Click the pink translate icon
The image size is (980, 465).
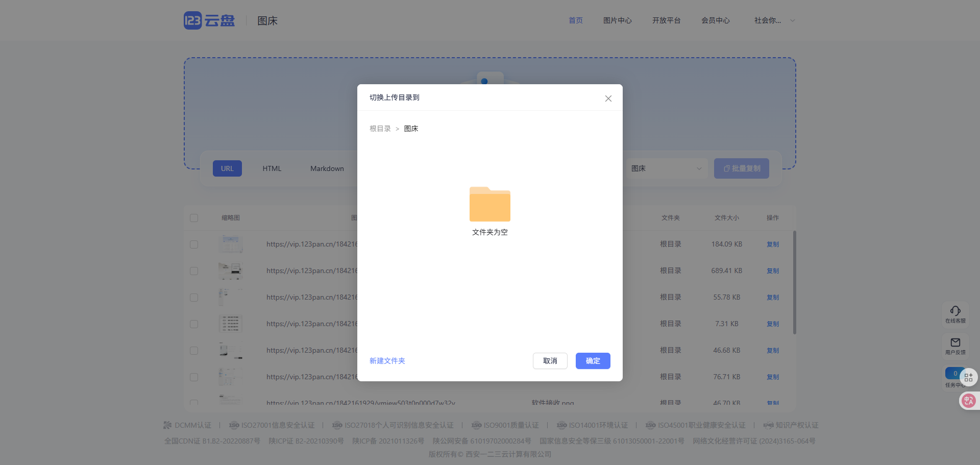point(968,401)
